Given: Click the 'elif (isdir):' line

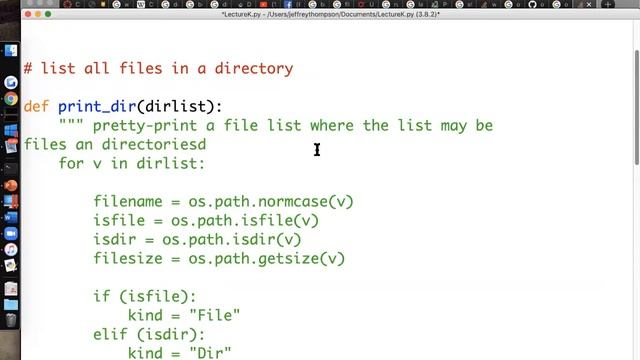Looking at the screenshot, I should (x=149, y=334).
